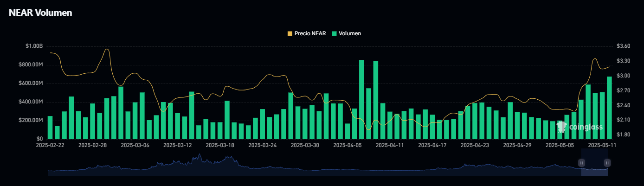Click the rightmost volume bar on chart

click(x=609, y=108)
